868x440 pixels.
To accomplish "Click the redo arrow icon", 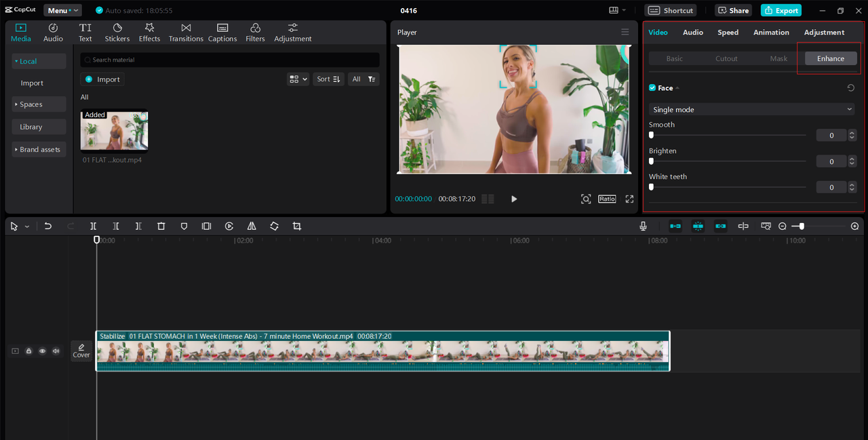I will [x=71, y=226].
